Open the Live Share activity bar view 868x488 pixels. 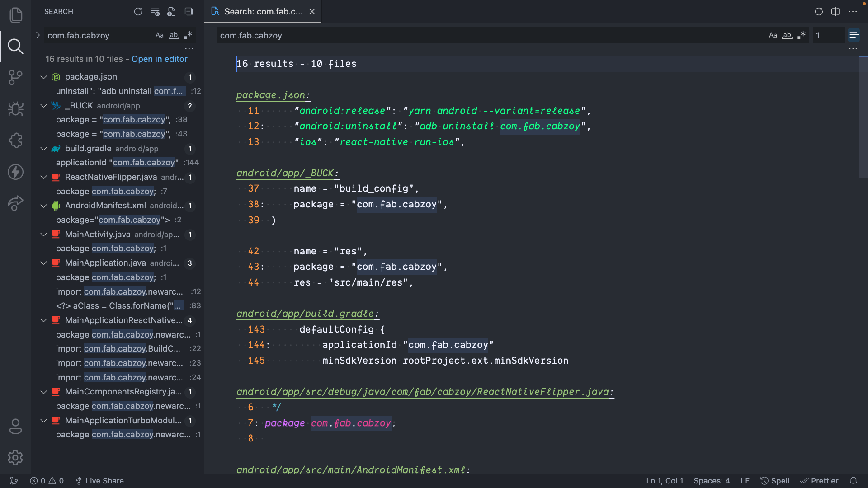click(16, 203)
